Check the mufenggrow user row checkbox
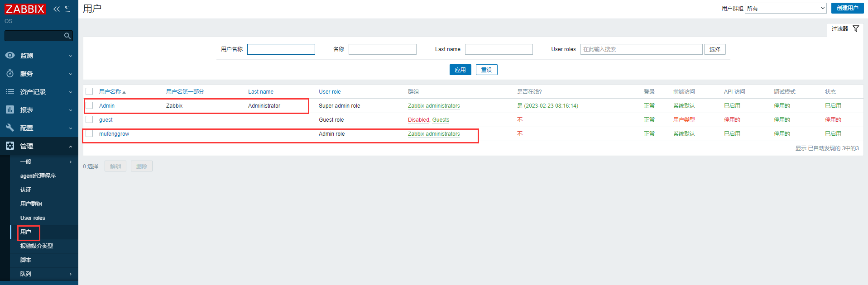 (89, 133)
